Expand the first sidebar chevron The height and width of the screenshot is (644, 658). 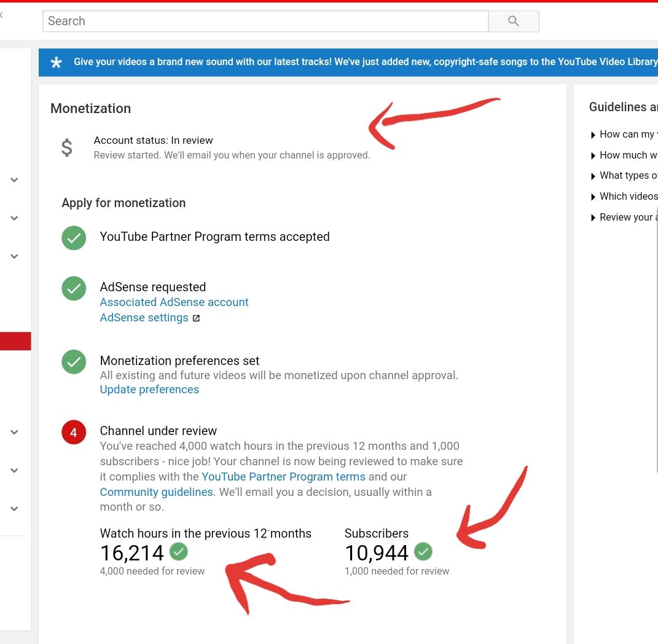[x=14, y=179]
